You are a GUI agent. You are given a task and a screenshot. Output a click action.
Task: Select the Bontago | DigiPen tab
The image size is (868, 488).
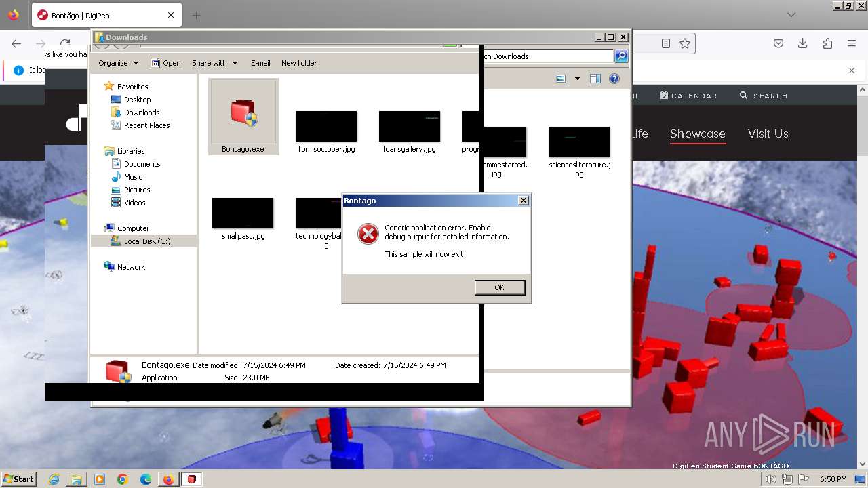[x=106, y=15]
